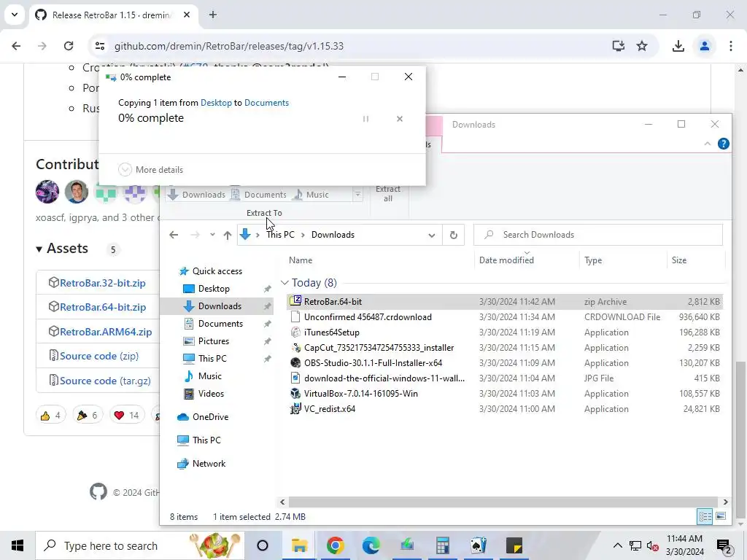Image resolution: width=747 pixels, height=560 pixels.
Task: Go up one folder level in Explorer
Action: tap(228, 235)
